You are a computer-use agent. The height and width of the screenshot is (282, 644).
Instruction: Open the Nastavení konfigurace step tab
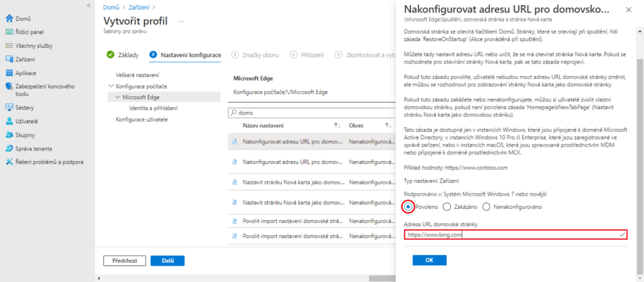185,55
